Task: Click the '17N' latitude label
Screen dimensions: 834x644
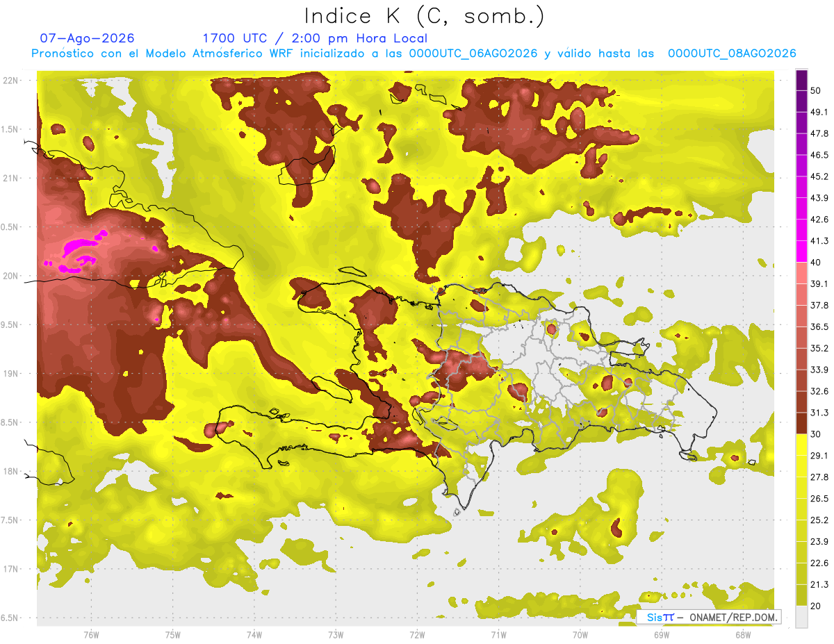Action: pyautogui.click(x=11, y=569)
